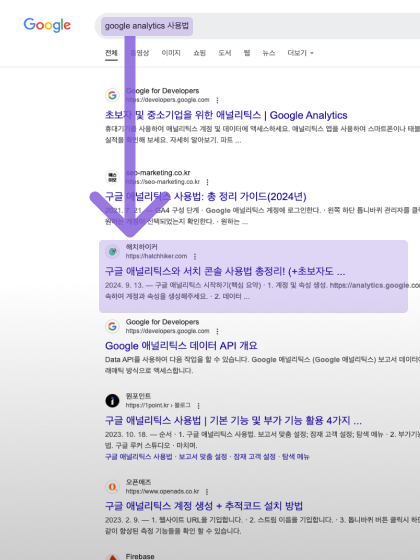Open the 탐색 메뉴 sitelink

pos(295,456)
